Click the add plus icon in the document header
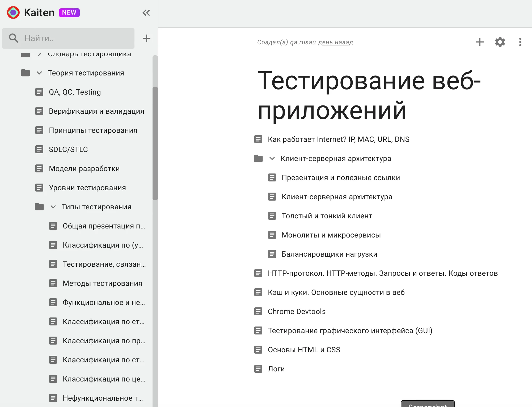The image size is (532, 407). [x=480, y=42]
